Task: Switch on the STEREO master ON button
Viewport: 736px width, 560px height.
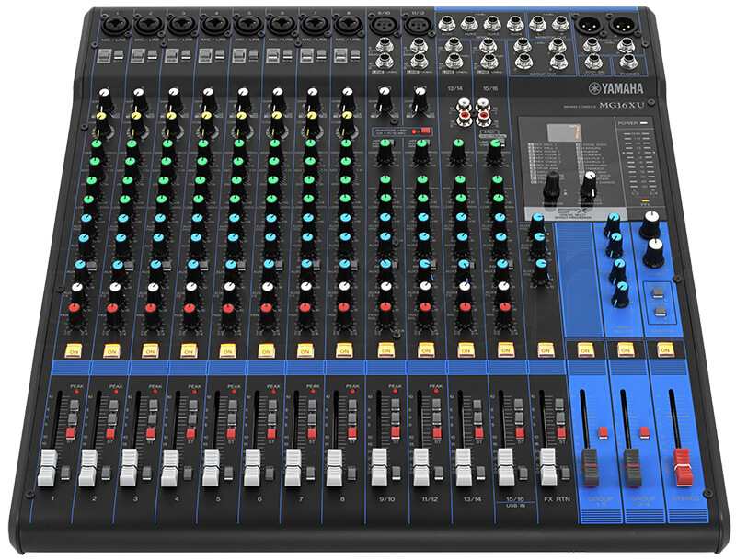Action: (x=665, y=349)
